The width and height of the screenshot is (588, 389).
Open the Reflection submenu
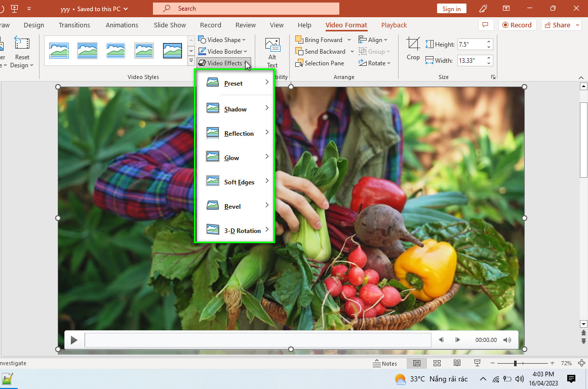point(235,134)
